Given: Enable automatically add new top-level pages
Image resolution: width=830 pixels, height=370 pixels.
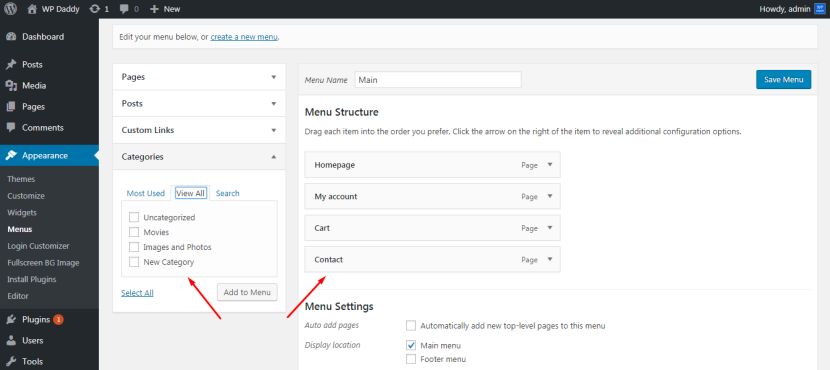Looking at the screenshot, I should pyautogui.click(x=411, y=326).
